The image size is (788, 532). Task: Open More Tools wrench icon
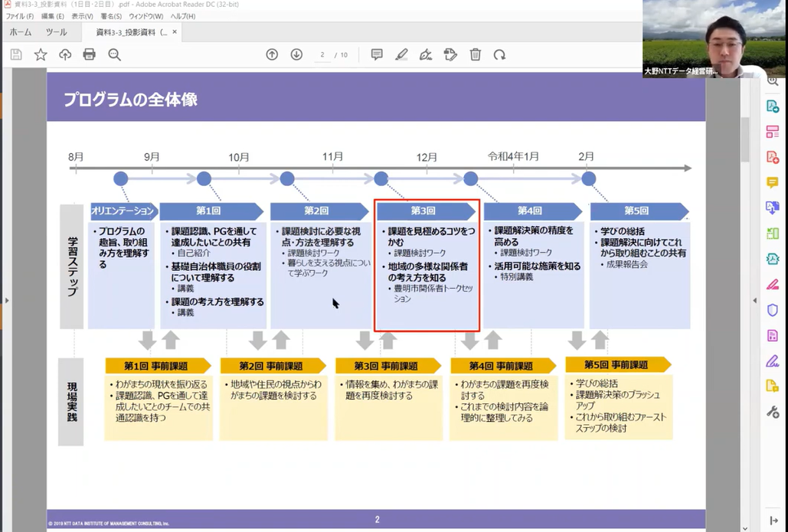[x=773, y=412]
